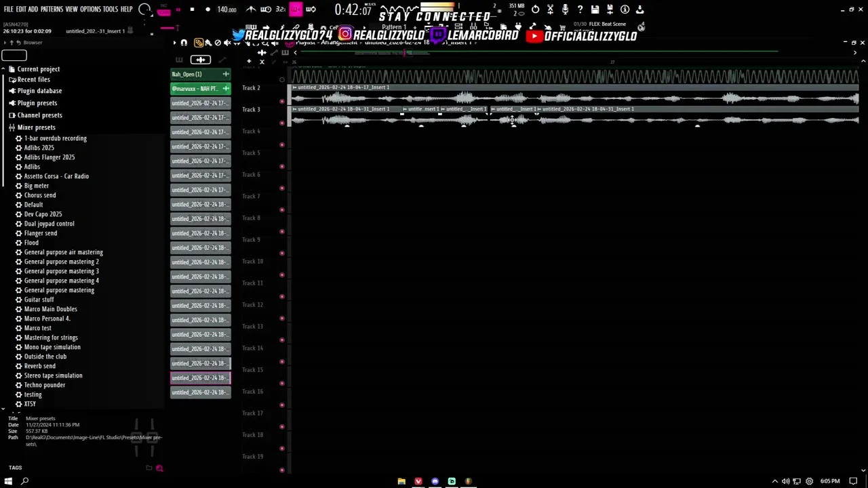
Task: Open the PATTERNS menu
Action: coord(52,9)
